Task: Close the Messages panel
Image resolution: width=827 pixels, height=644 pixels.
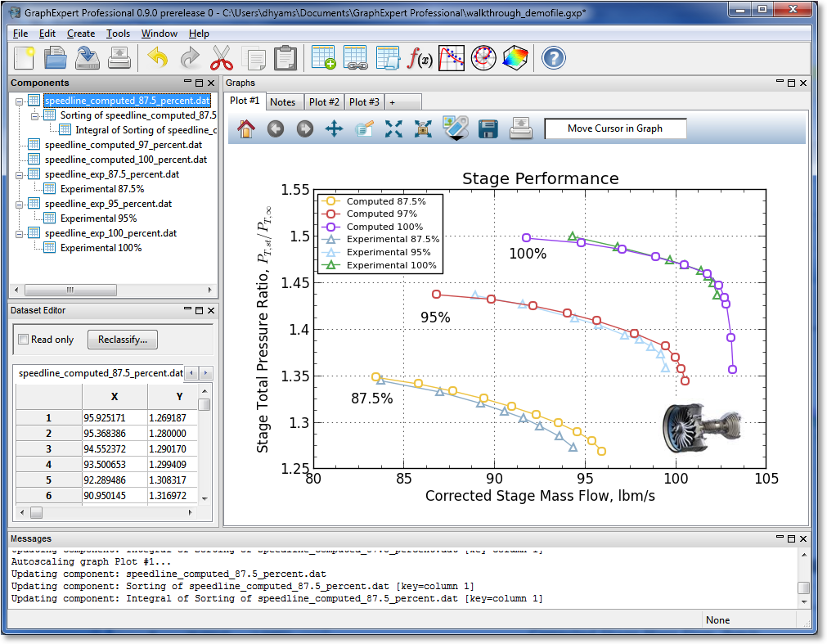Action: 803,539
